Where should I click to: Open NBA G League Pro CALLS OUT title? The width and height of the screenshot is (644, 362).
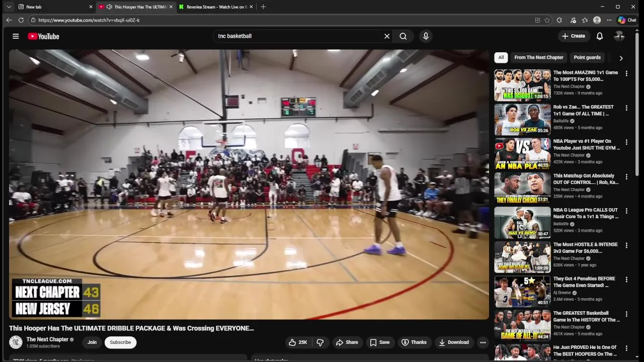click(586, 213)
